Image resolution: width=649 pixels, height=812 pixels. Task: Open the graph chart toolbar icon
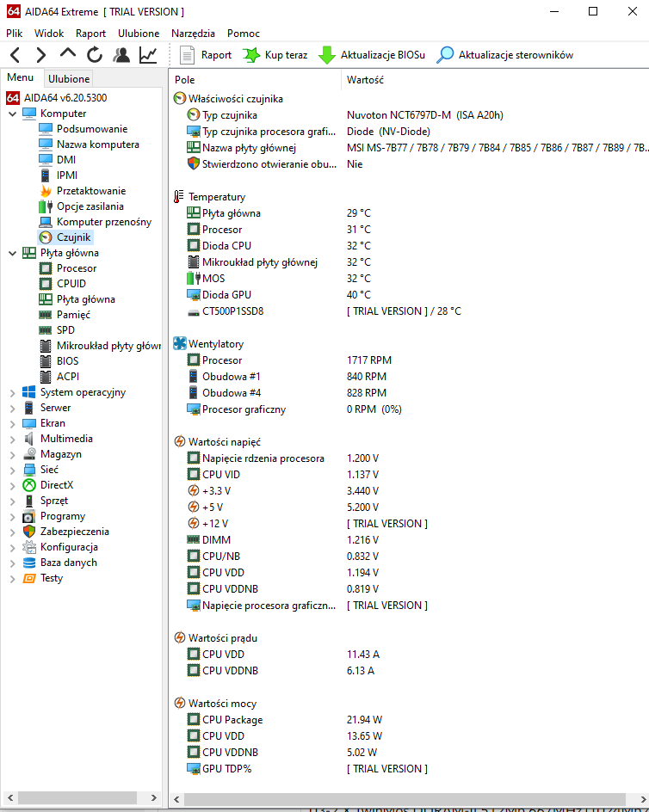pos(148,54)
